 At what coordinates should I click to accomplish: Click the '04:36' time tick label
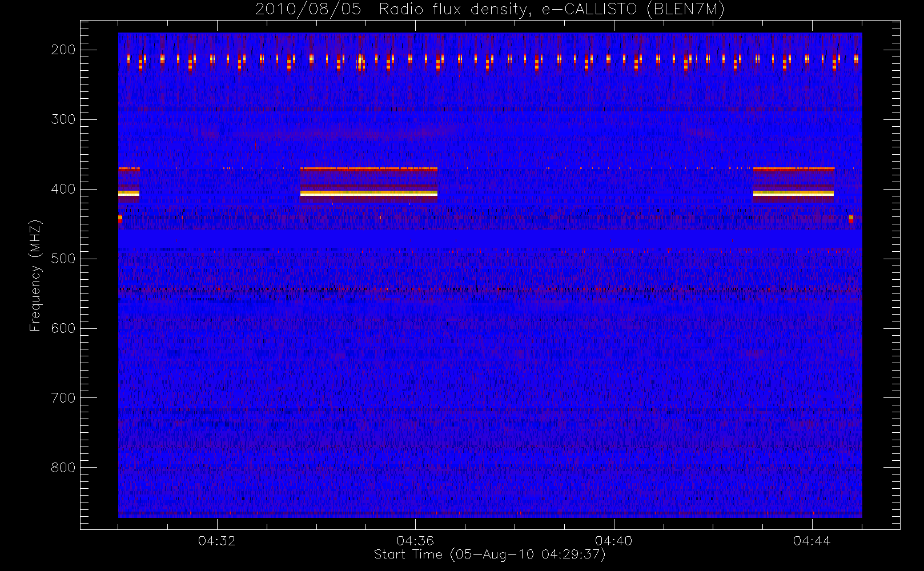click(x=415, y=541)
